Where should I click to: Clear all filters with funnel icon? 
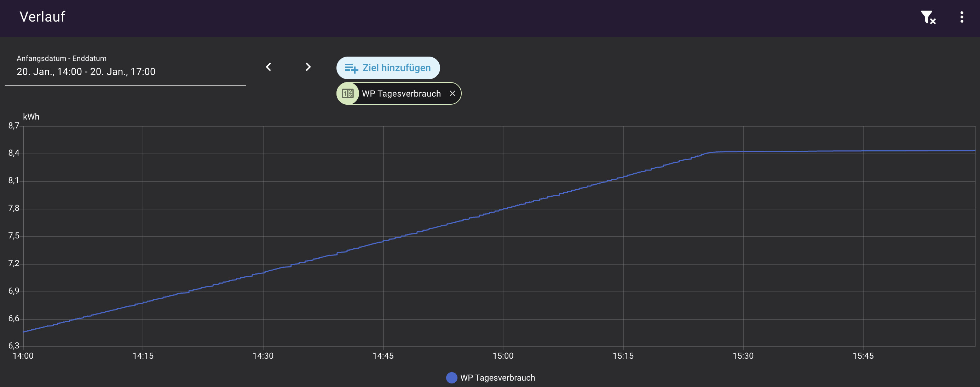click(928, 17)
